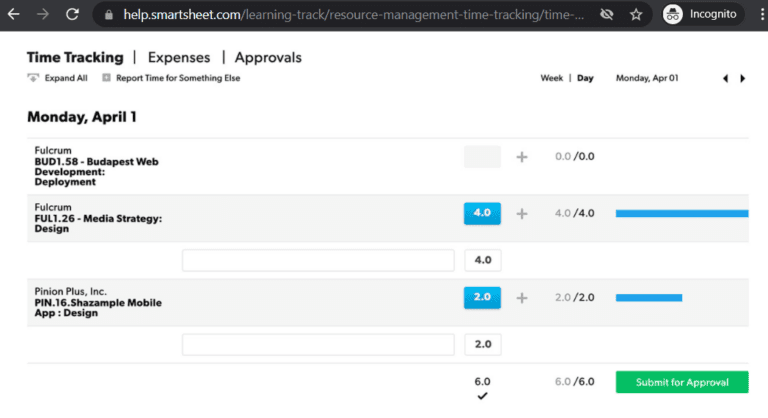
Task: Click notes field under Shazample Mobile App
Action: 318,344
